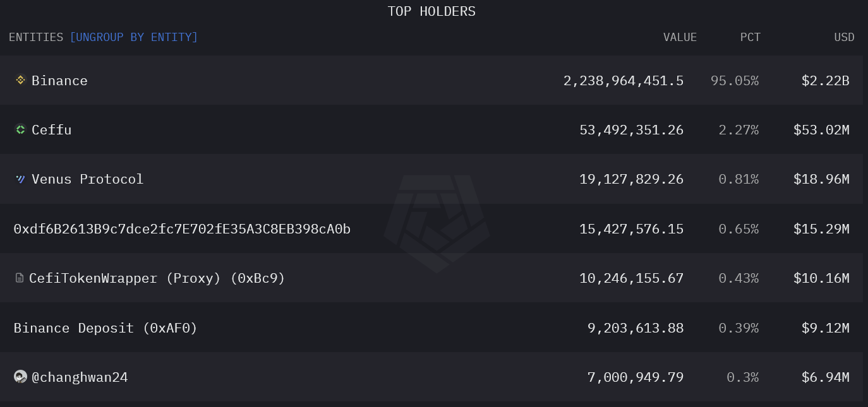The image size is (868, 407).
Task: Open Binance Deposit (0xAF0) address
Action: click(x=105, y=328)
